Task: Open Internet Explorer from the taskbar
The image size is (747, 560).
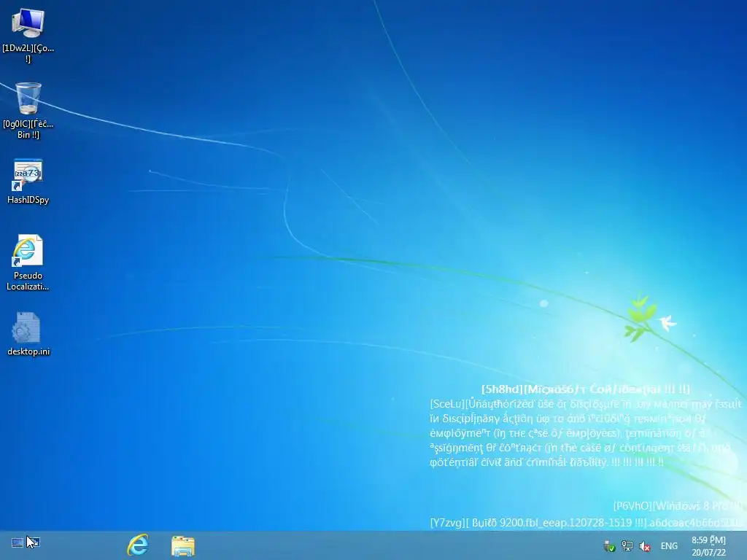Action: pos(138,545)
